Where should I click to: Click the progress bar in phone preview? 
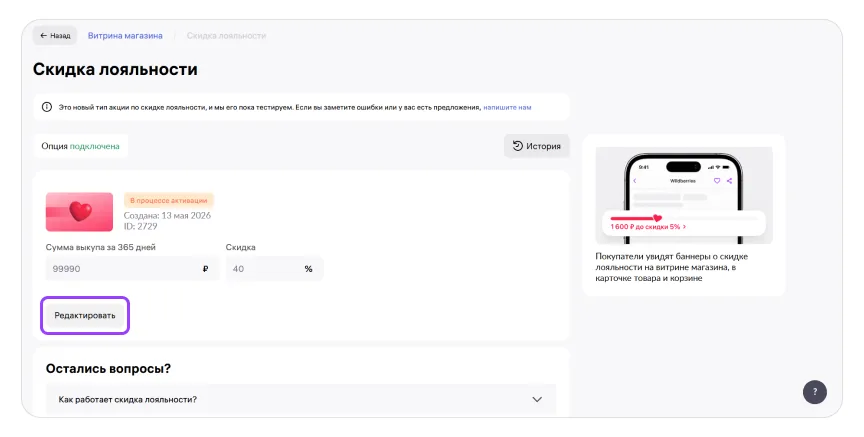point(684,218)
